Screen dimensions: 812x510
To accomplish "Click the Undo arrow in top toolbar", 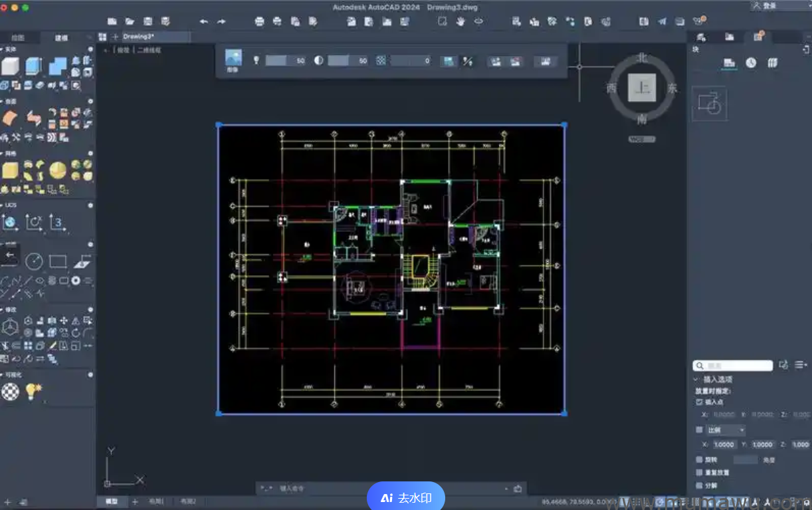I will (x=204, y=21).
